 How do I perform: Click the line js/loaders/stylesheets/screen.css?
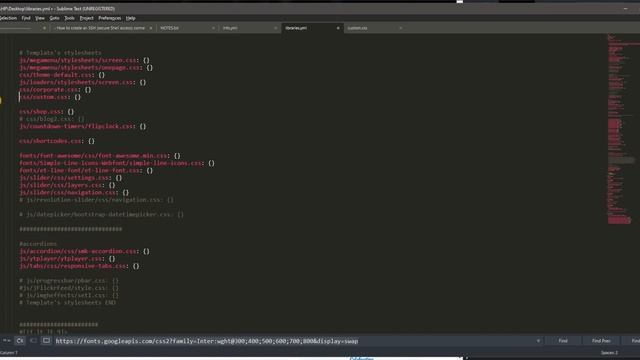tap(82, 82)
